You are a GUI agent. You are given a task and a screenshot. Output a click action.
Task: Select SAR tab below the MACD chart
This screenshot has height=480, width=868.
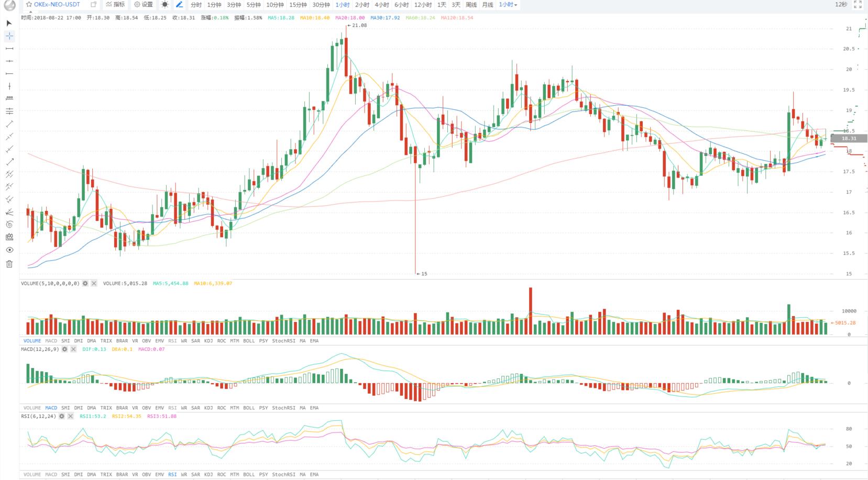coord(195,408)
